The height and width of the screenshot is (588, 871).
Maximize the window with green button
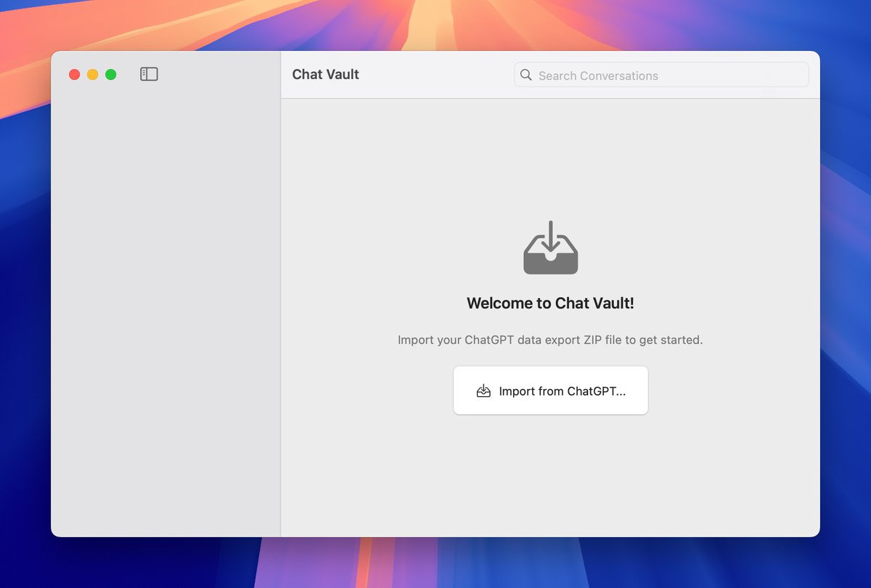110,74
